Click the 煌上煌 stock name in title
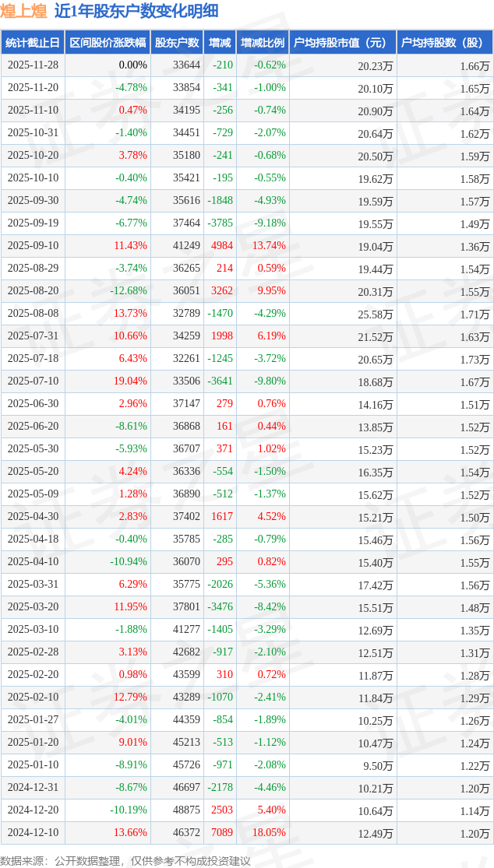This screenshot has width=494, height=868. [x=23, y=11]
